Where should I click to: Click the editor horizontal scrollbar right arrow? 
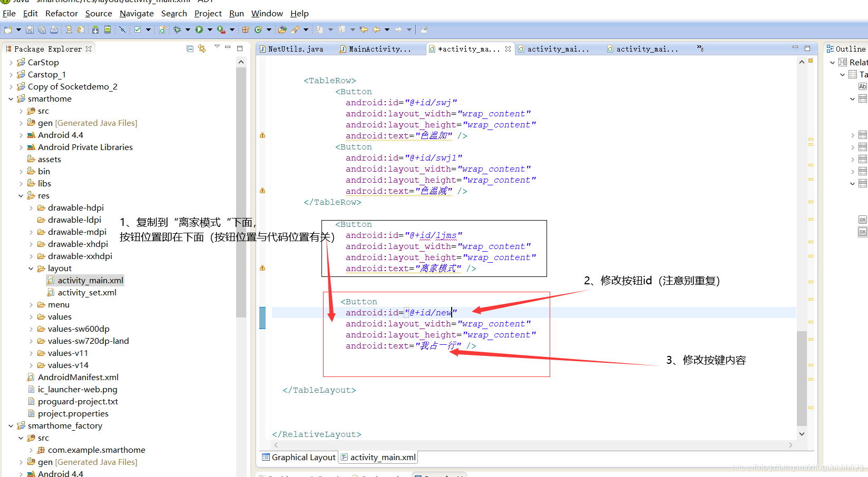(791, 445)
